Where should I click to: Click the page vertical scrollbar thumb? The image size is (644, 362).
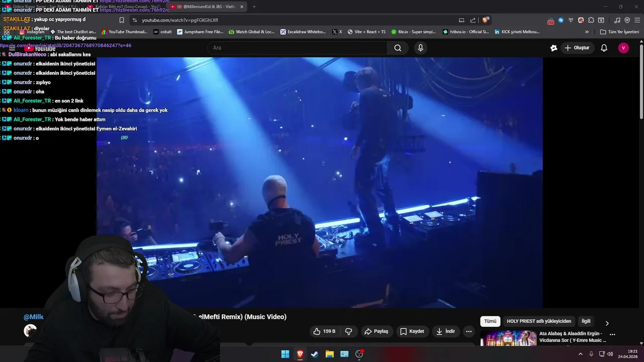click(641, 82)
